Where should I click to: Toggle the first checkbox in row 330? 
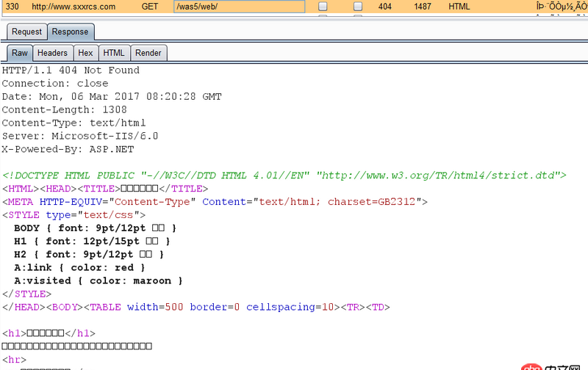point(323,7)
